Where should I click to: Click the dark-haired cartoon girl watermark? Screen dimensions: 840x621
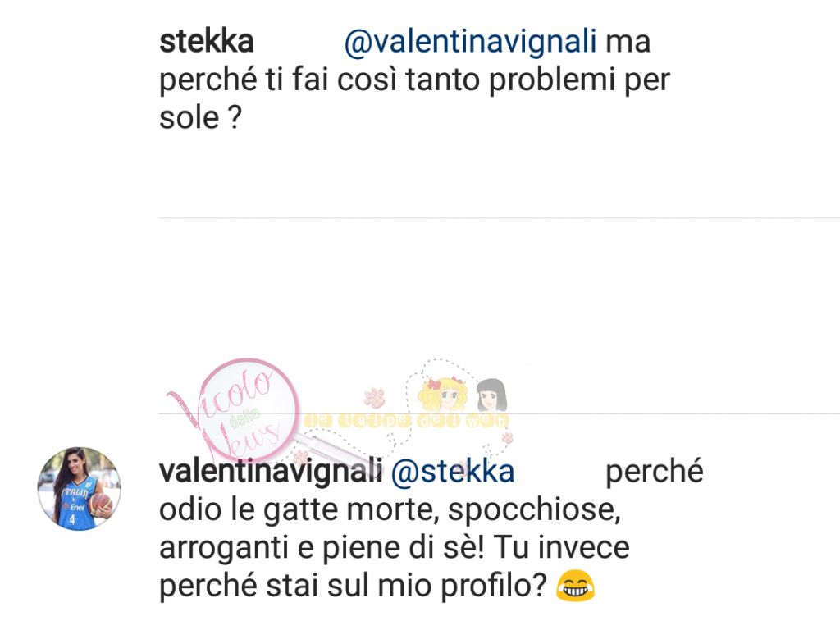pos(491,395)
